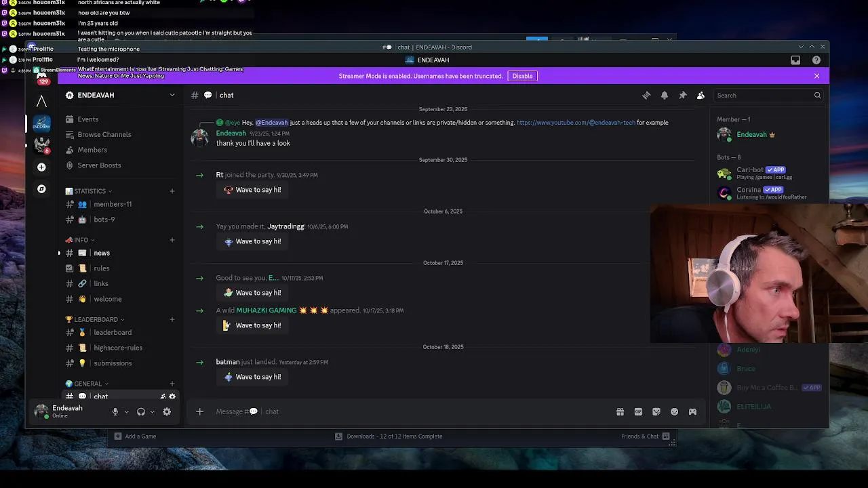Select the welcome channel

pos(119,299)
